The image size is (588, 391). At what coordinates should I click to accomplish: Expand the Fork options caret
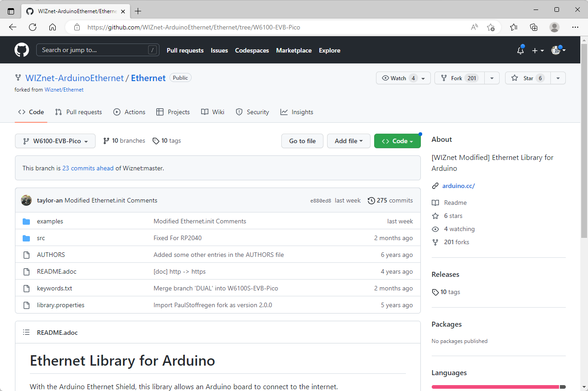click(492, 78)
